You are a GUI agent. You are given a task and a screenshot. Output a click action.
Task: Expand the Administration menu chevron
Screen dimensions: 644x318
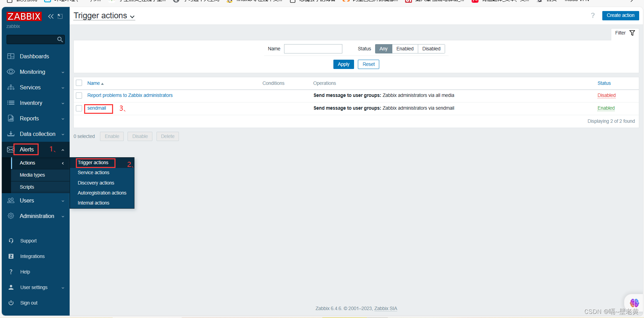(63, 216)
